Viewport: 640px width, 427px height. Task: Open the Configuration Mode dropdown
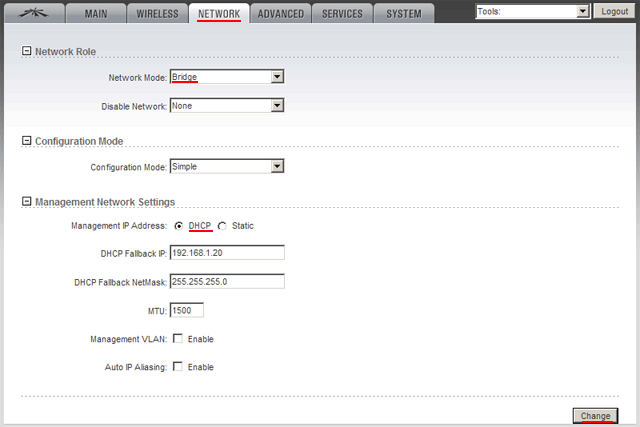pos(227,167)
